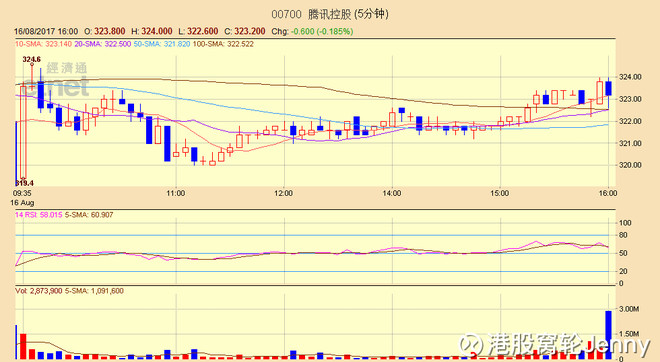The width and height of the screenshot is (660, 362).
Task: Click the 09:35 time axis label
Action: [22, 194]
